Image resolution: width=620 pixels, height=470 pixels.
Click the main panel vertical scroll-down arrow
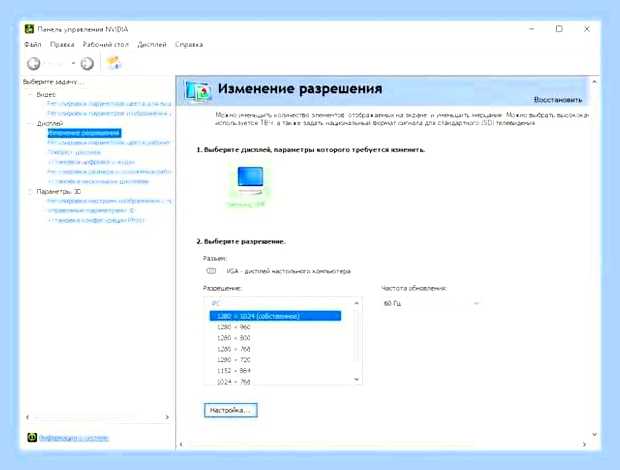(x=594, y=434)
